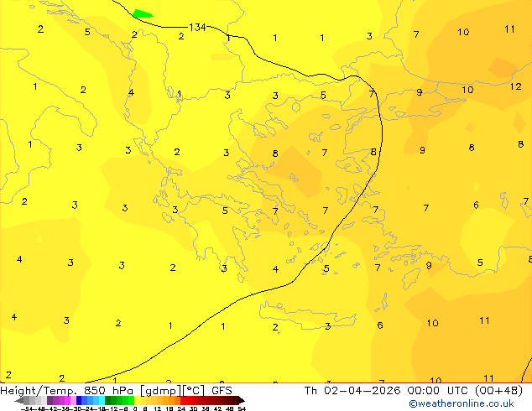Click the legend label '-54'
532x411 pixels.
point(27,409)
